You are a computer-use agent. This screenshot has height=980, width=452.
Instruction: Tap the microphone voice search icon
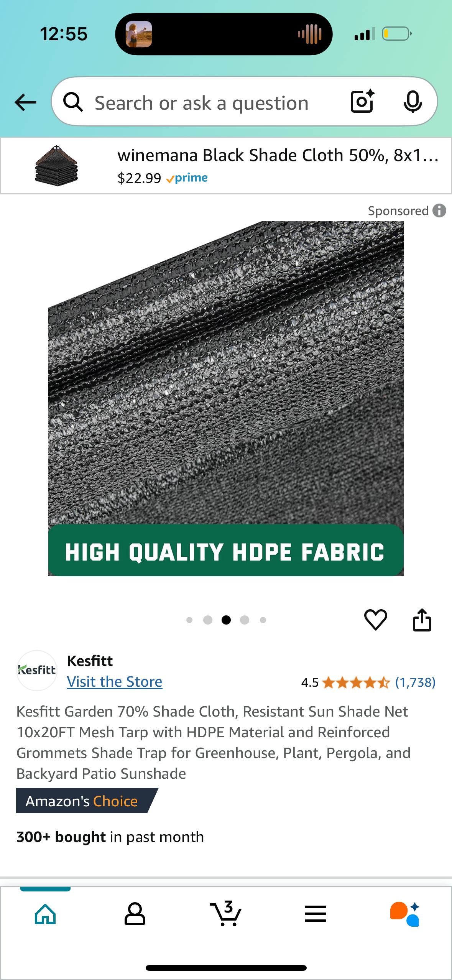tap(413, 102)
